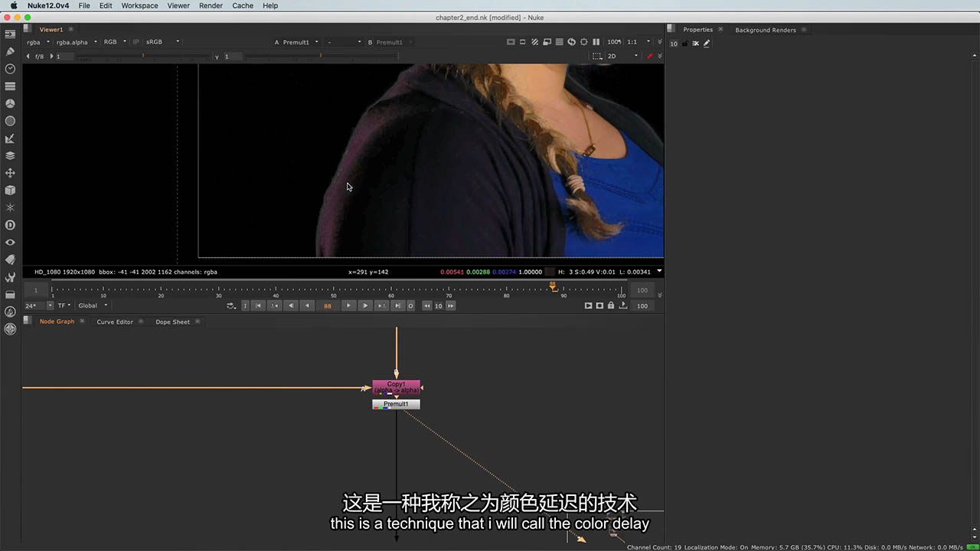Open the Transform nodes move icon

click(10, 173)
